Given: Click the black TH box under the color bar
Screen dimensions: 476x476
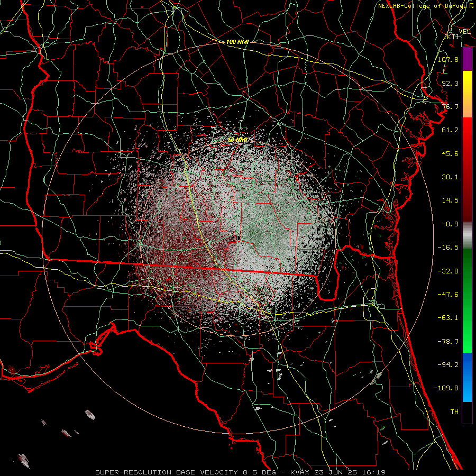Looking at the screenshot, I should [x=467, y=413].
